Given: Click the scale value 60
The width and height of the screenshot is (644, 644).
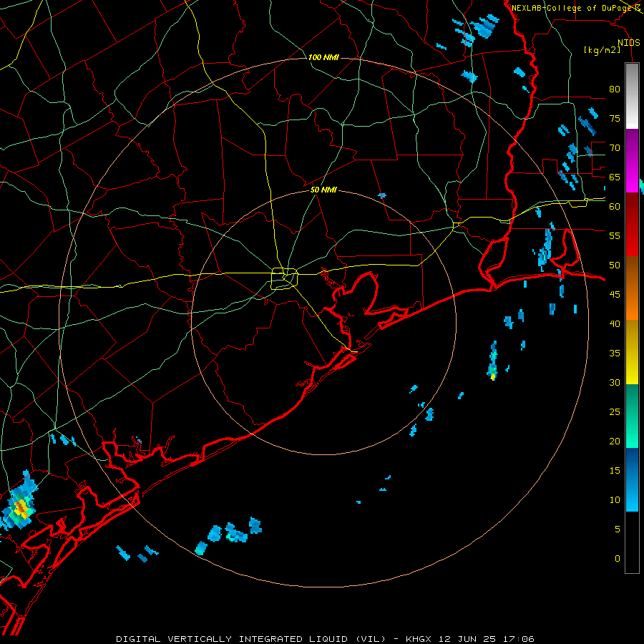Looking at the screenshot, I should (615, 207).
